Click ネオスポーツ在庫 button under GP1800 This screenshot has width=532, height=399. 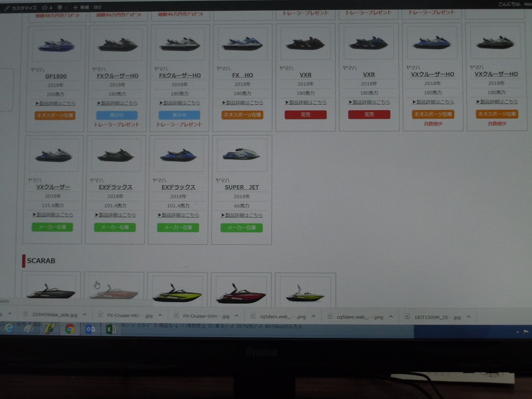point(55,115)
